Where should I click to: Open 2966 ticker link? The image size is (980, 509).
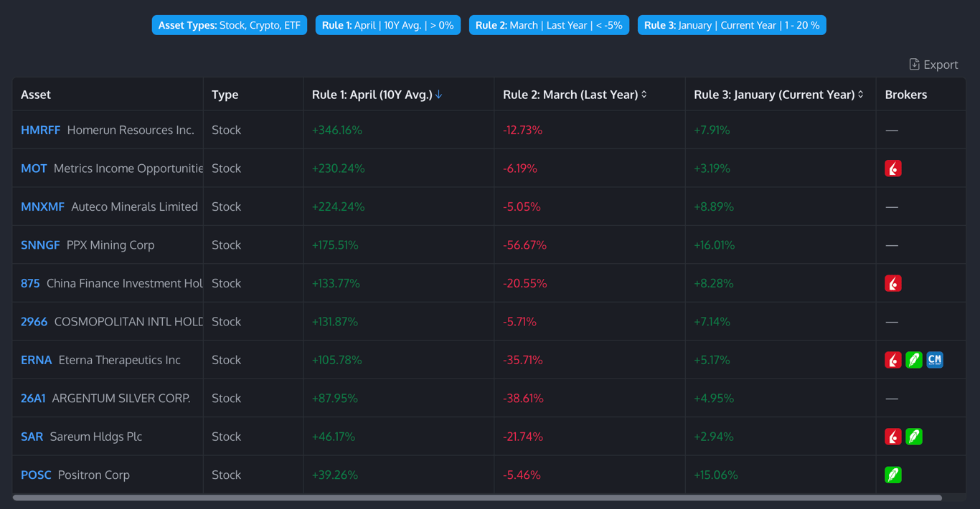[x=34, y=322]
